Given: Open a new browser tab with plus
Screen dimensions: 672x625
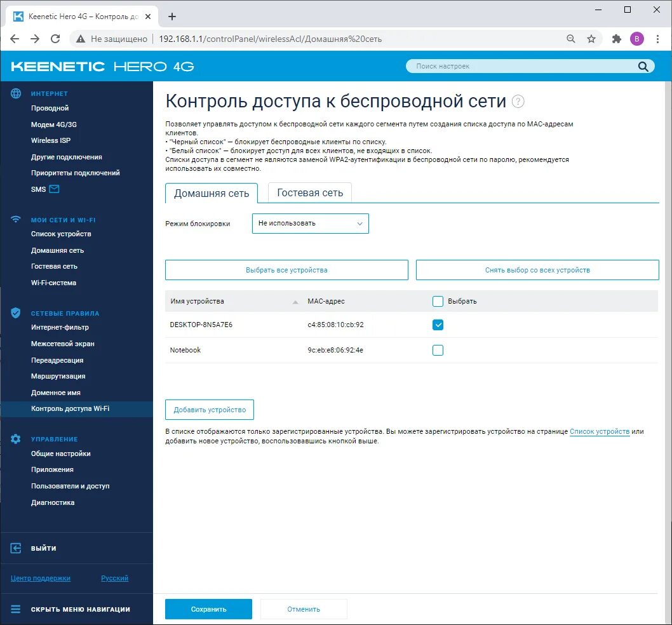Looking at the screenshot, I should point(172,17).
